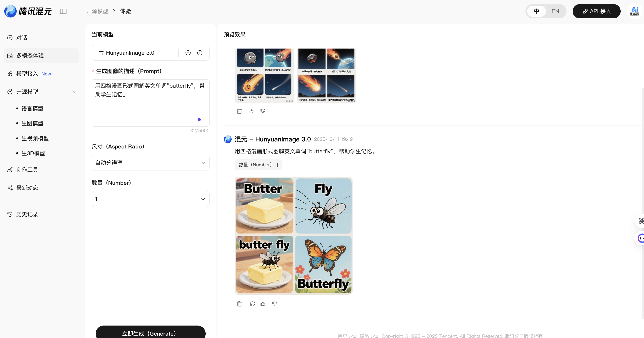This screenshot has width=644, height=338.
Task: Collapse the 开源模型 sidebar section
Action: click(x=73, y=92)
